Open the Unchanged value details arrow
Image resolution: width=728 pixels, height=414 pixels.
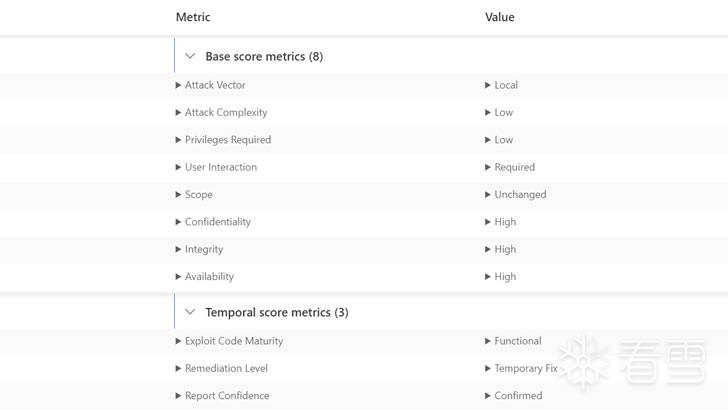point(488,194)
